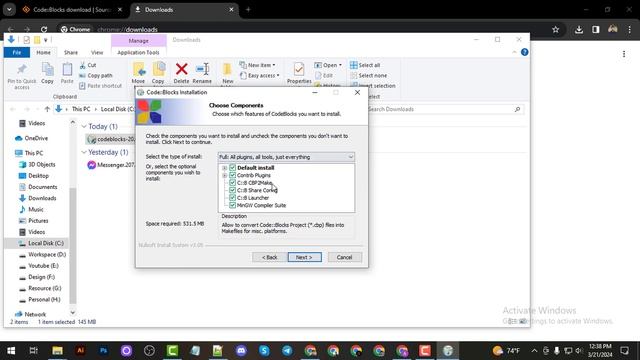Click Copy path in ribbon

96,76
